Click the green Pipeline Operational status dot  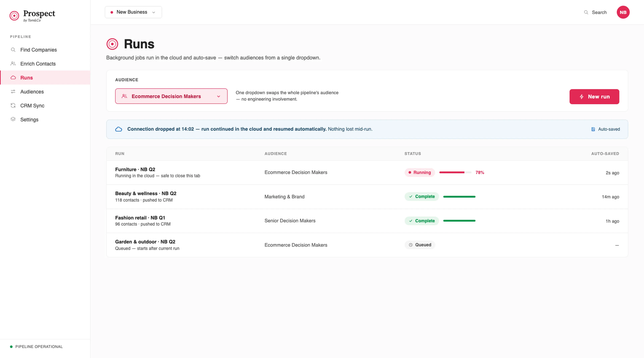[11, 347]
